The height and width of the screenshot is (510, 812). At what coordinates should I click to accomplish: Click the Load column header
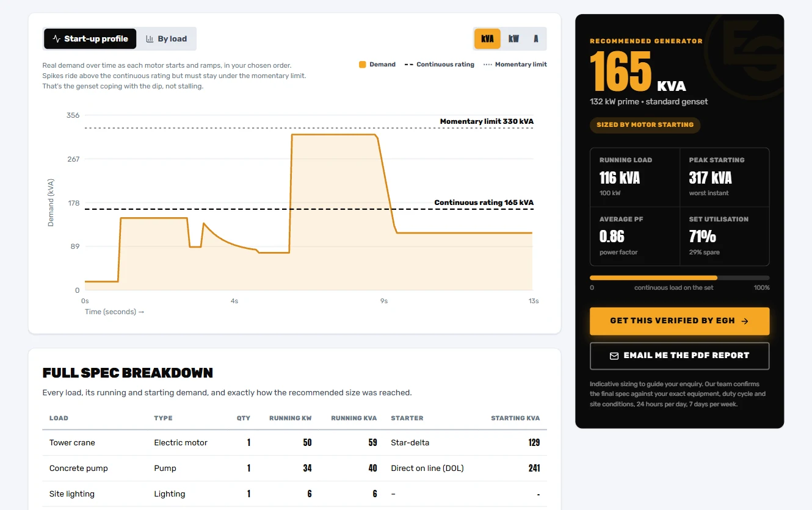click(59, 418)
